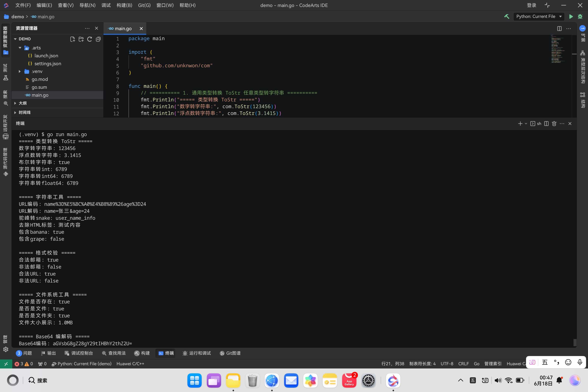Click the UTF-8 encoding in the status bar
588x392 pixels.
(447, 364)
